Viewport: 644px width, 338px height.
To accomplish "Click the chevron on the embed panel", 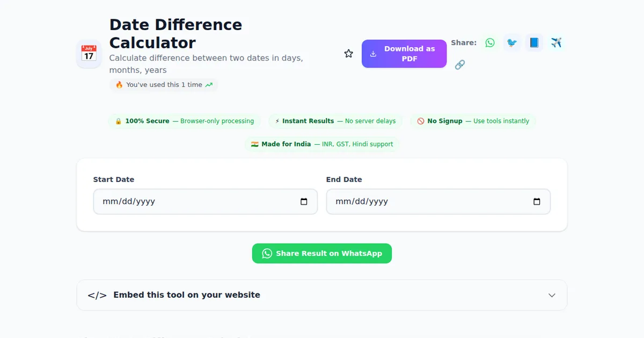I will pyautogui.click(x=552, y=295).
